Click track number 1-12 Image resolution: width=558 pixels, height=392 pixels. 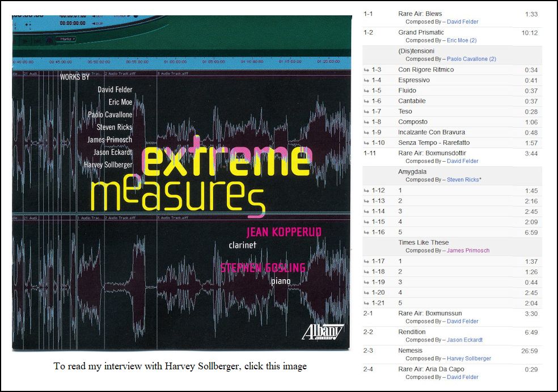378,191
